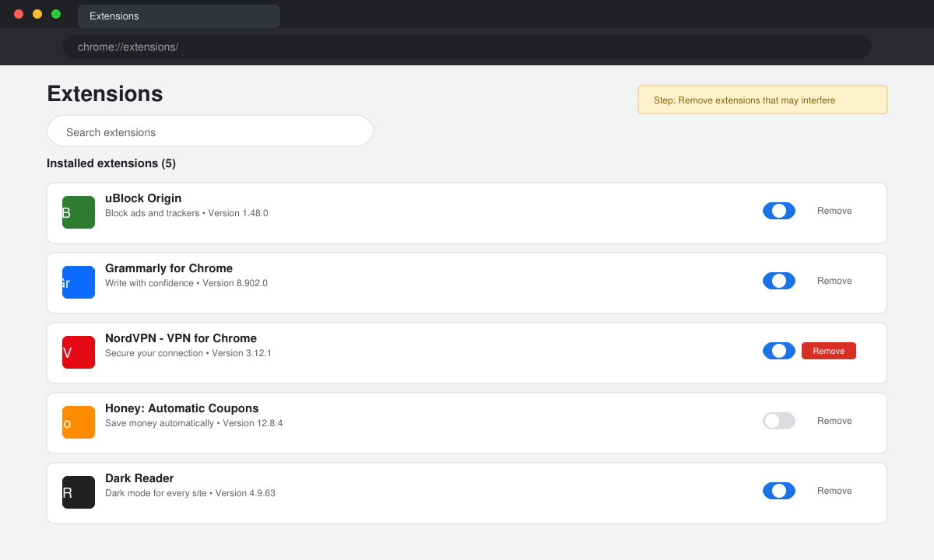Image resolution: width=934 pixels, height=560 pixels.
Task: Turn off the Grammarly for Chrome switch
Action: pos(779,281)
